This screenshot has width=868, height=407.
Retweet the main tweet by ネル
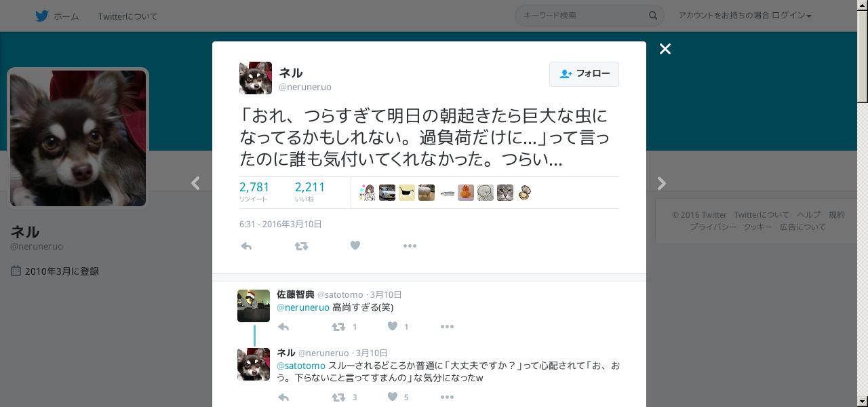tap(301, 246)
